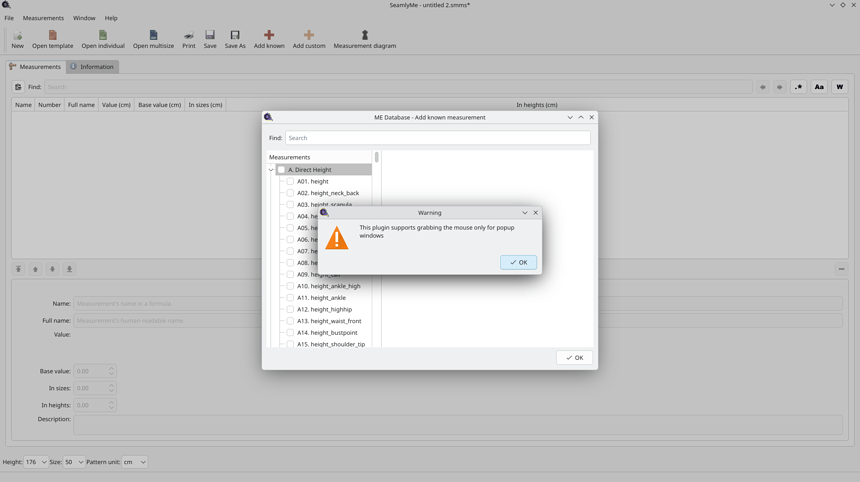The image size is (860, 482).
Task: Click OK in the ME Database dialog
Action: [574, 357]
